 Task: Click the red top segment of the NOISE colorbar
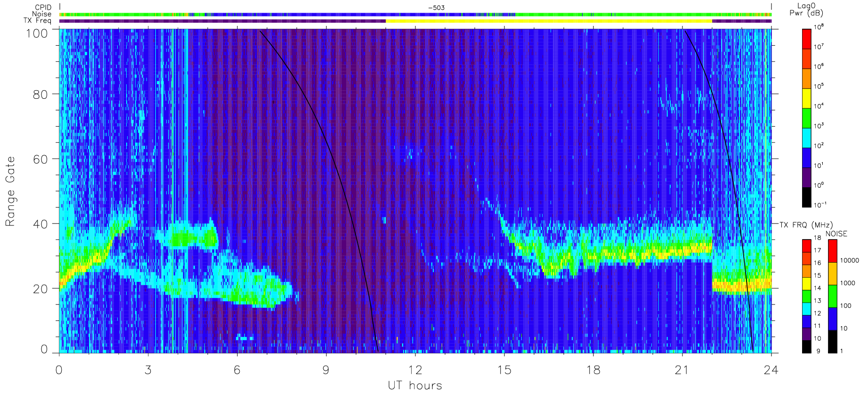click(833, 251)
